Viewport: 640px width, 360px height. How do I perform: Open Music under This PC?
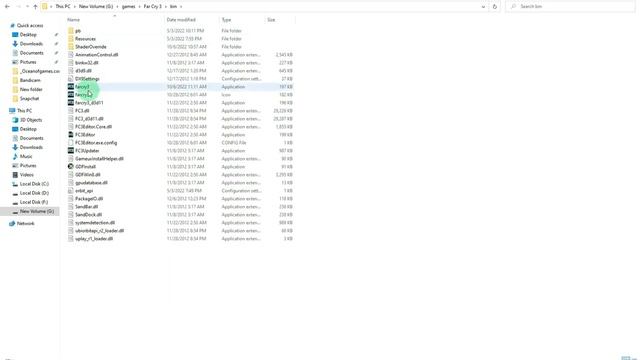tap(26, 156)
